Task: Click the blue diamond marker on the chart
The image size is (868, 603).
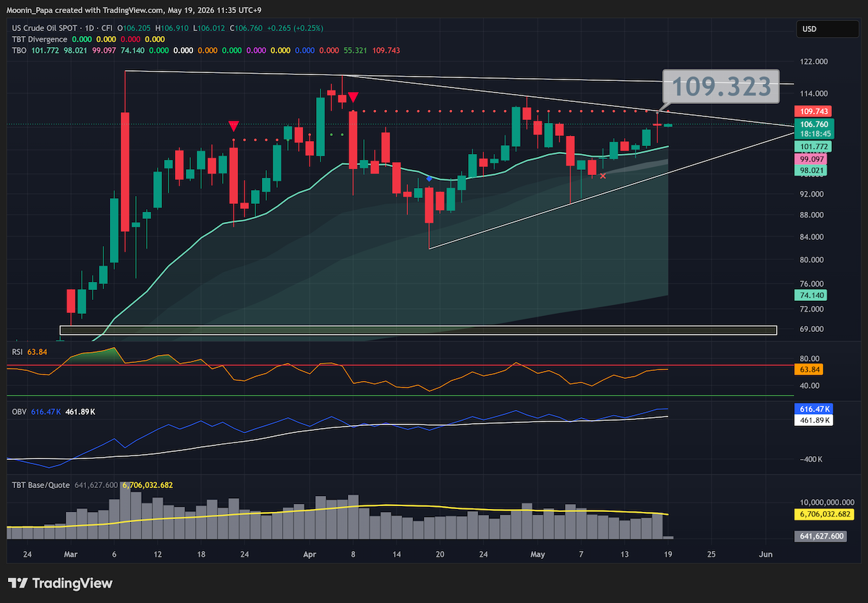Action: 430,179
